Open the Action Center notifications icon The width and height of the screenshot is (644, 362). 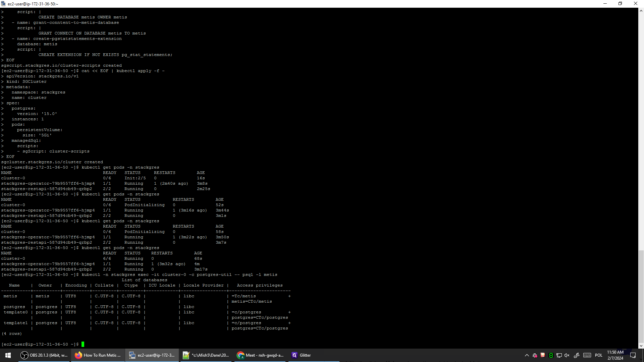pyautogui.click(x=633, y=355)
